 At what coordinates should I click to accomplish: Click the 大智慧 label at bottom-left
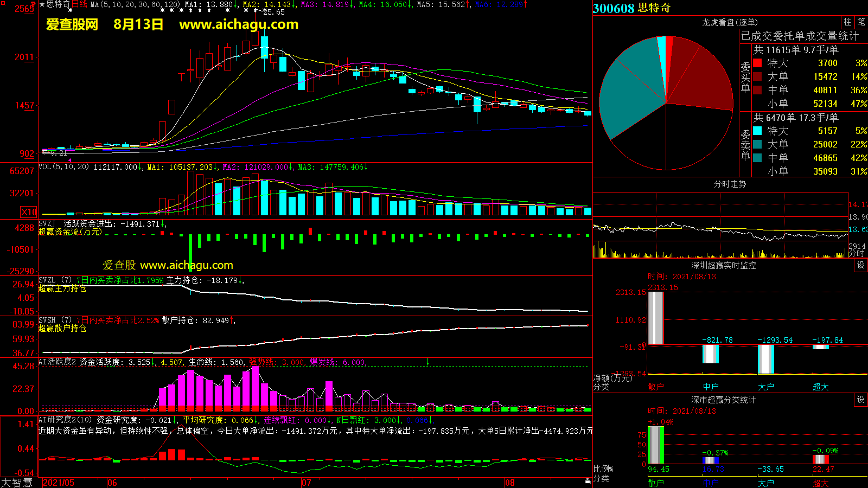click(x=17, y=483)
